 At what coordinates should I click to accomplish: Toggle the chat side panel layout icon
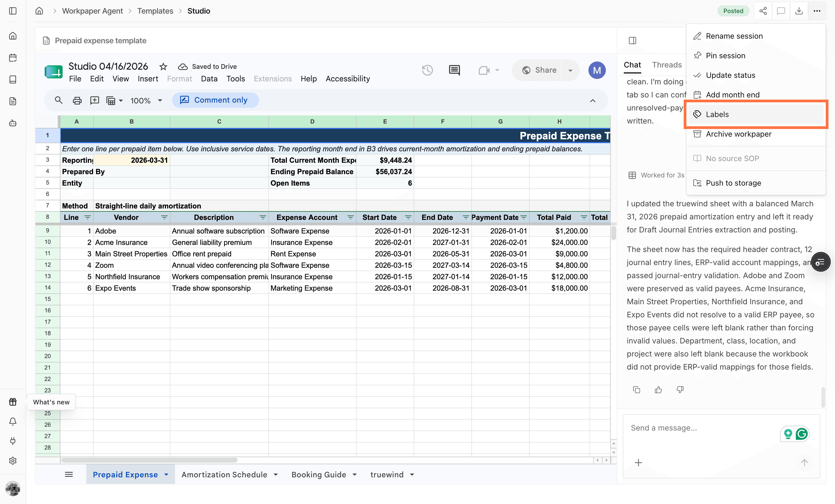632,41
